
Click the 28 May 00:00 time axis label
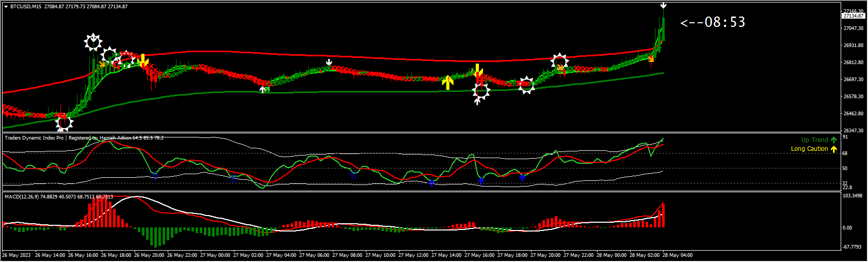(612, 255)
